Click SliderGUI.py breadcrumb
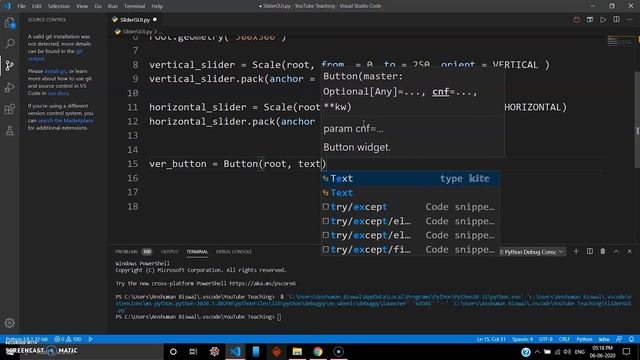The width and height of the screenshot is (640, 360). click(x=137, y=31)
